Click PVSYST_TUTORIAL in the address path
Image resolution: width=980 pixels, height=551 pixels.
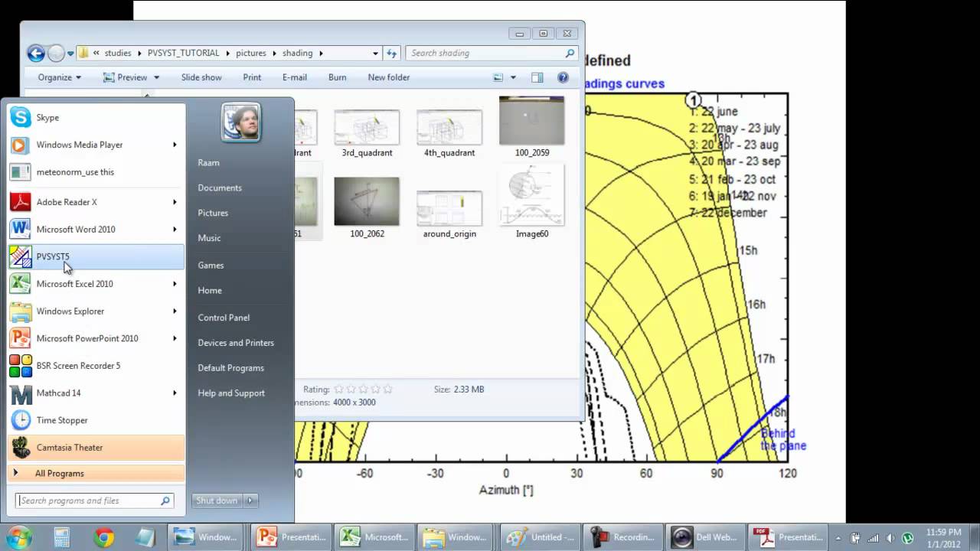click(183, 54)
